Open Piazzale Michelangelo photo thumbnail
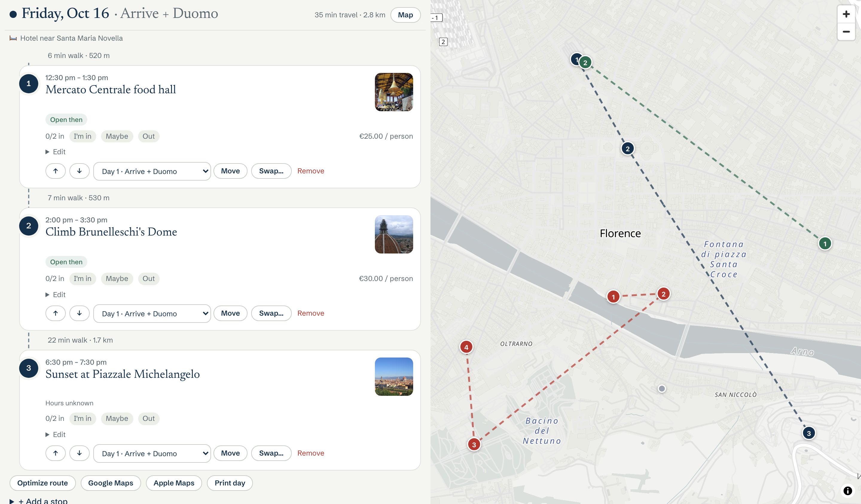Viewport: 861px width, 504px height. pos(394,377)
